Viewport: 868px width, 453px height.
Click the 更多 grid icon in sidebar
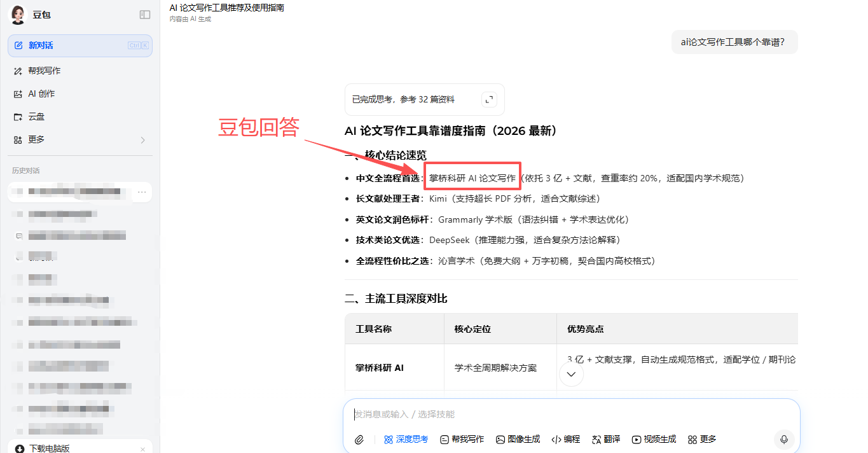[18, 139]
